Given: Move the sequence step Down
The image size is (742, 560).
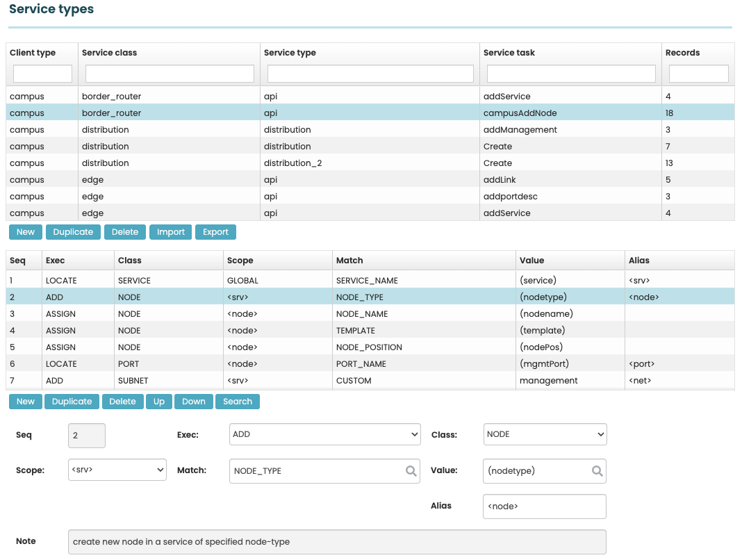Looking at the screenshot, I should 193,401.
